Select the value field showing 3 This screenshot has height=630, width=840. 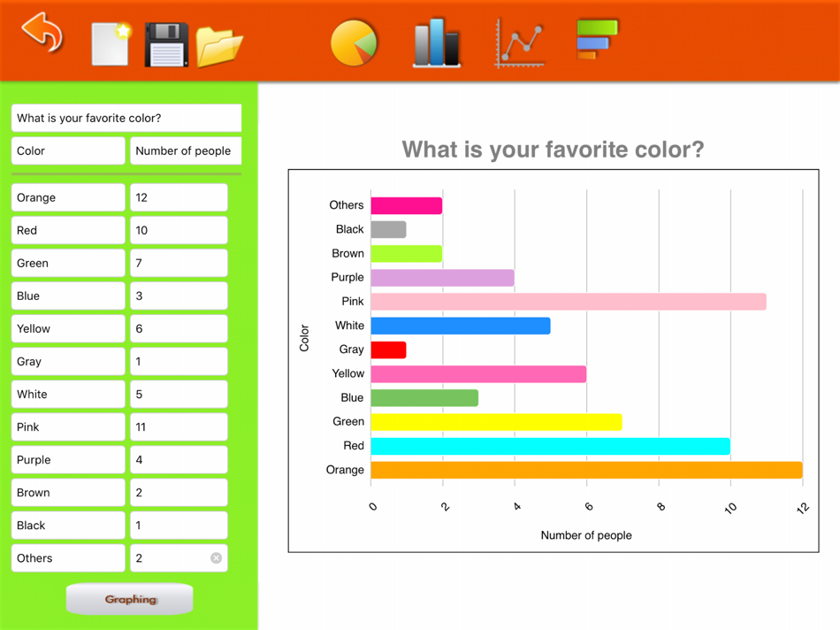179,296
